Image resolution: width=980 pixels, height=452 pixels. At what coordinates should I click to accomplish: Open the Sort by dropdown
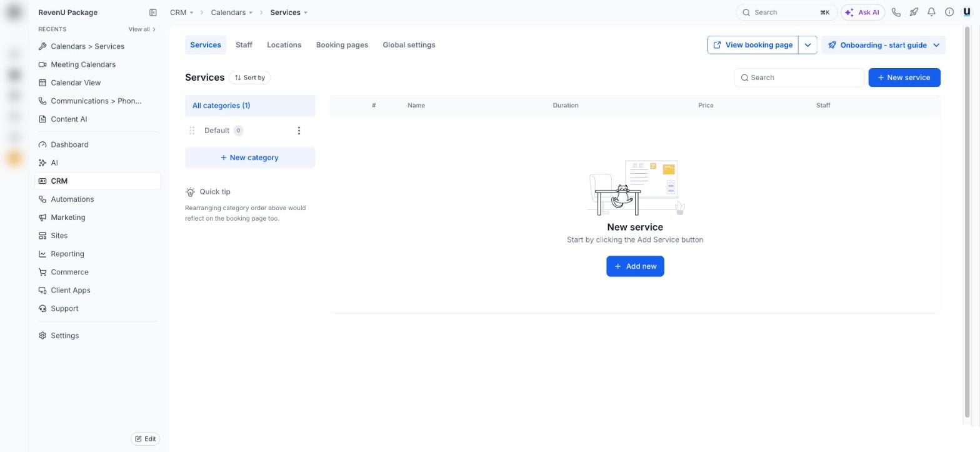tap(249, 78)
